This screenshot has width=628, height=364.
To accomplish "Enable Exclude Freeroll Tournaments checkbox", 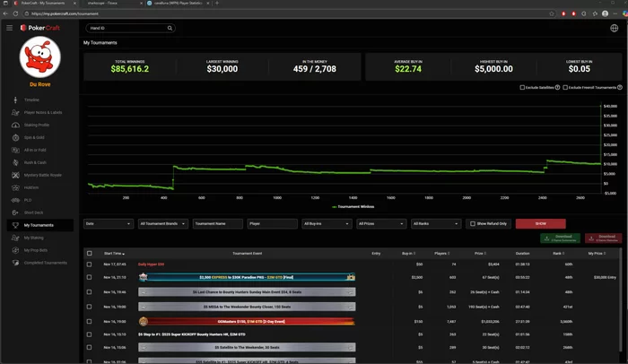I will pyautogui.click(x=565, y=87).
